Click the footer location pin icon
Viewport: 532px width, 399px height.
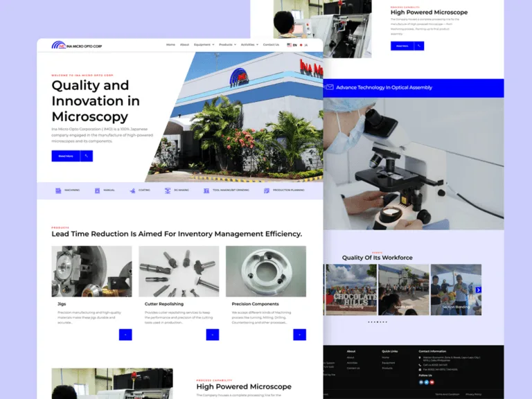pyautogui.click(x=420, y=357)
